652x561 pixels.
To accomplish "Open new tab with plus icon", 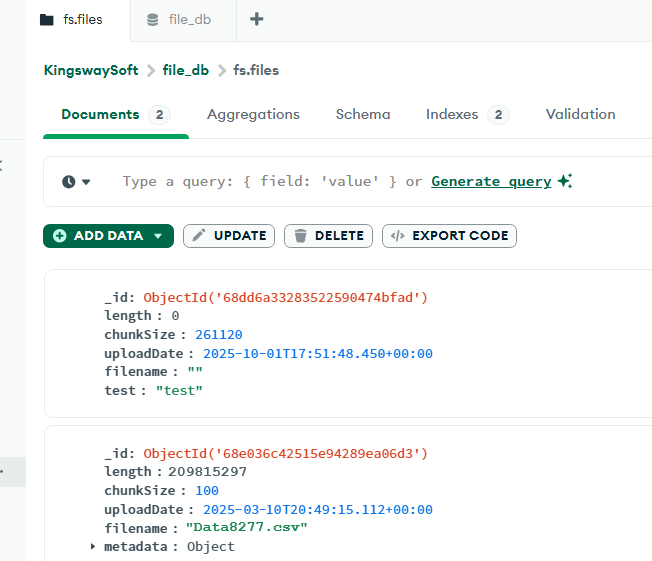I will coord(257,19).
